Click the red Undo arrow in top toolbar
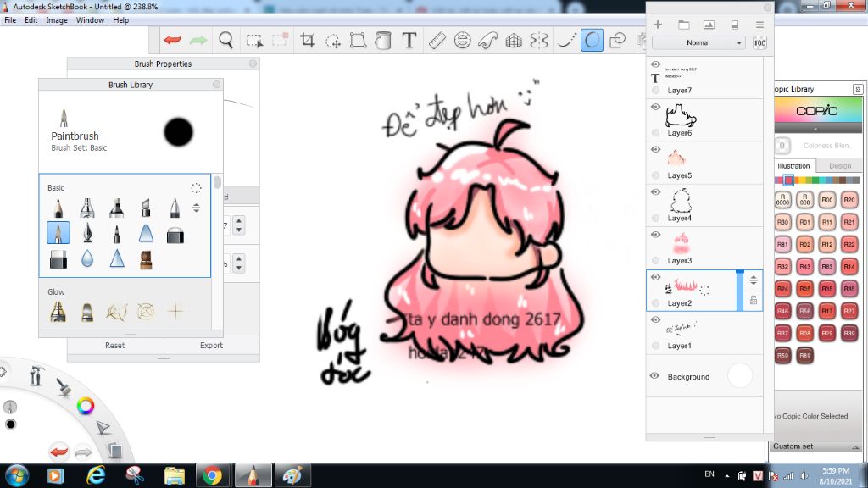Image resolution: width=868 pixels, height=488 pixels. point(173,40)
